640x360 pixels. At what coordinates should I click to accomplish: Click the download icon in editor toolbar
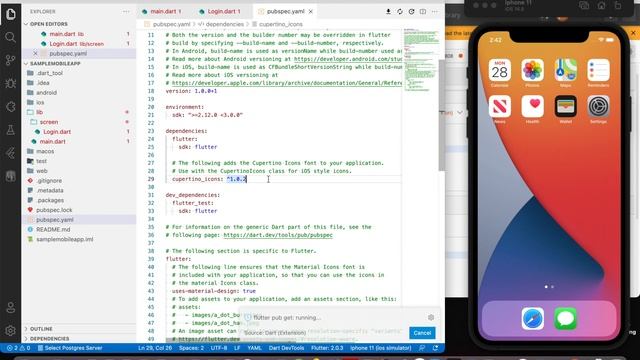pyautogui.click(x=388, y=12)
